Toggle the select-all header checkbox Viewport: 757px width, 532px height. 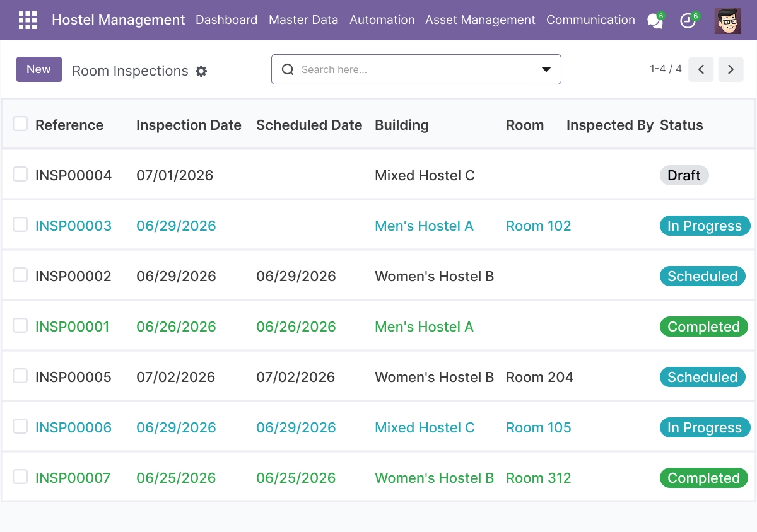pos(20,124)
